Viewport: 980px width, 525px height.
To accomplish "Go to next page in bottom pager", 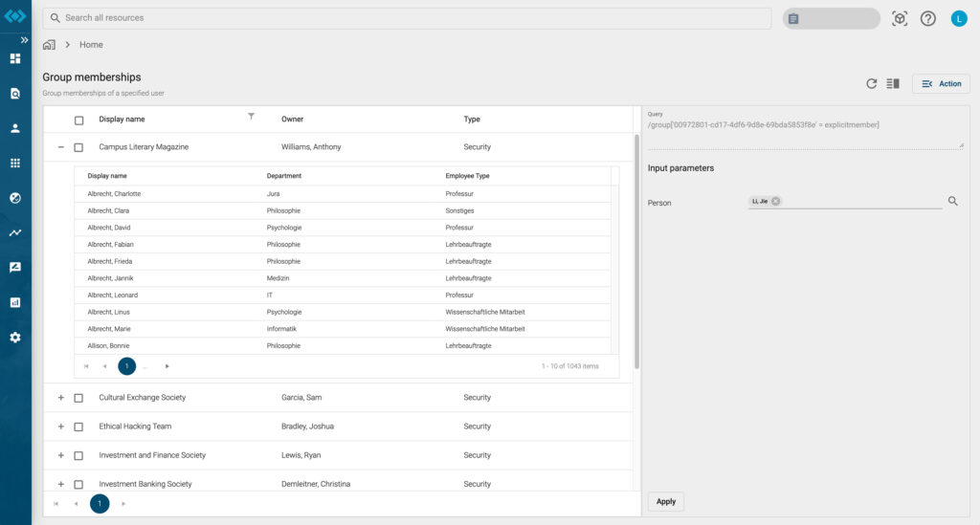I will click(123, 504).
